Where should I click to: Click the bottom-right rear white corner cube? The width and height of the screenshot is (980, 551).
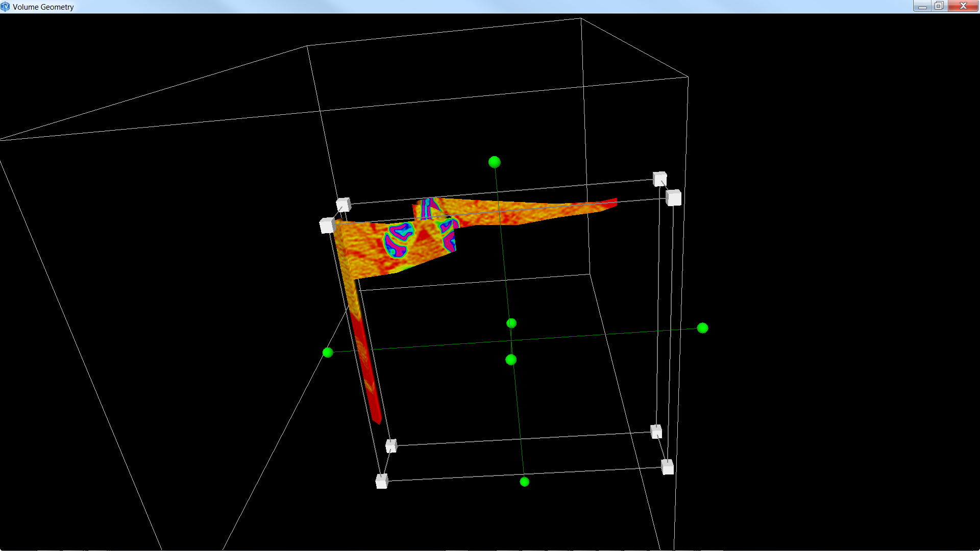point(656,432)
